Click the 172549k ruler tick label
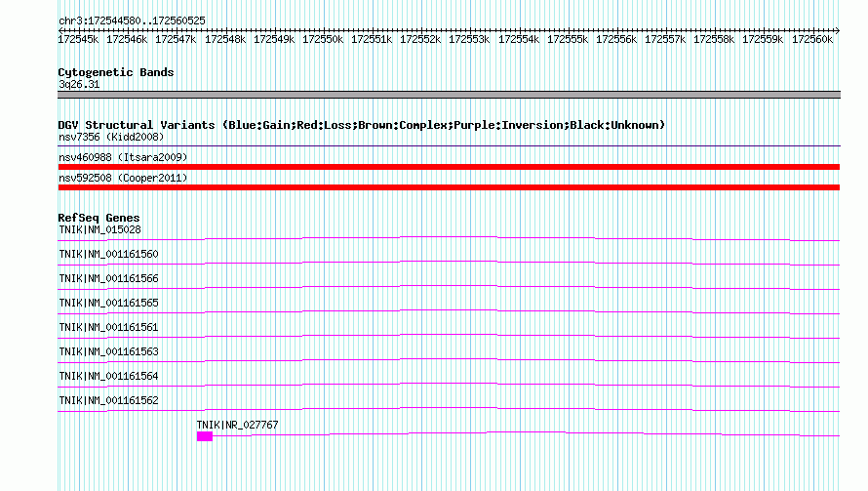868x491 pixels. coord(274,39)
